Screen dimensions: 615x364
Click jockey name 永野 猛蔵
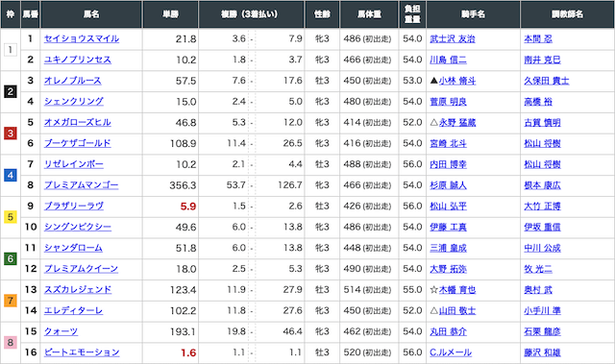click(x=457, y=122)
